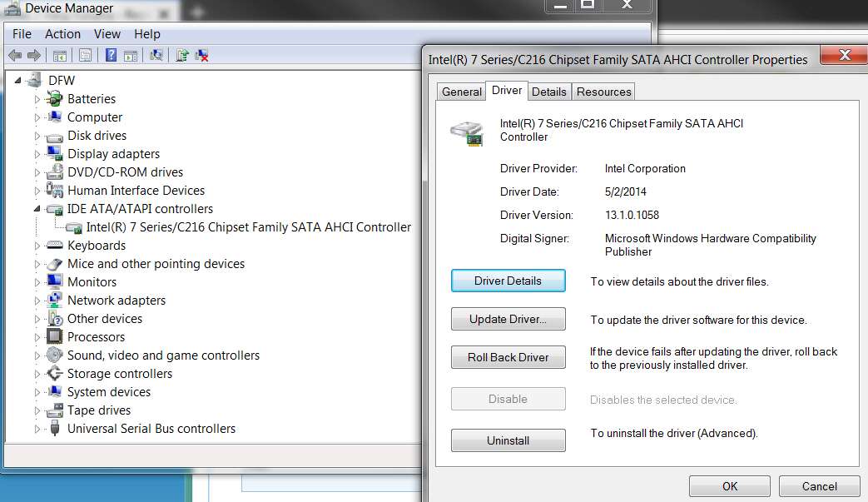Collapse IDE ATA/ATAPI controllers node

coord(37,209)
